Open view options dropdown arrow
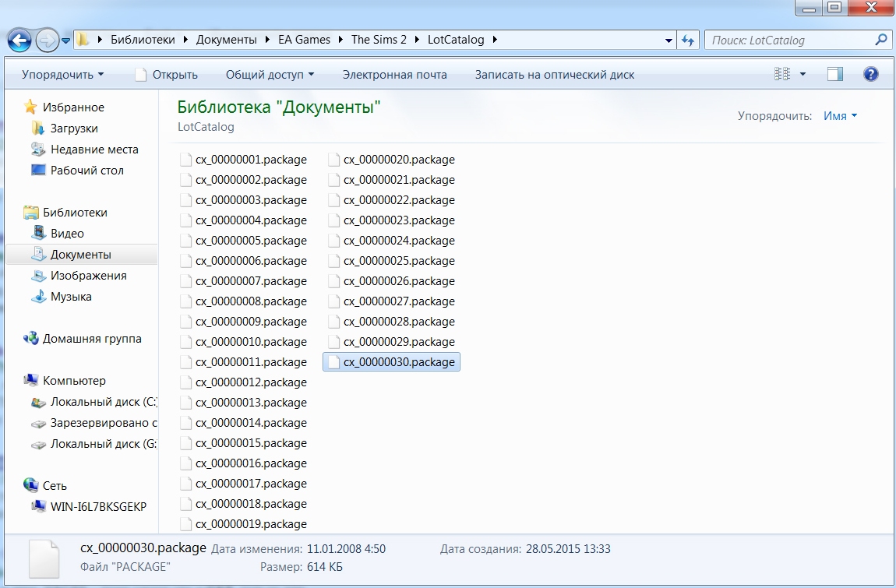Image resolution: width=896 pixels, height=588 pixels. point(803,75)
